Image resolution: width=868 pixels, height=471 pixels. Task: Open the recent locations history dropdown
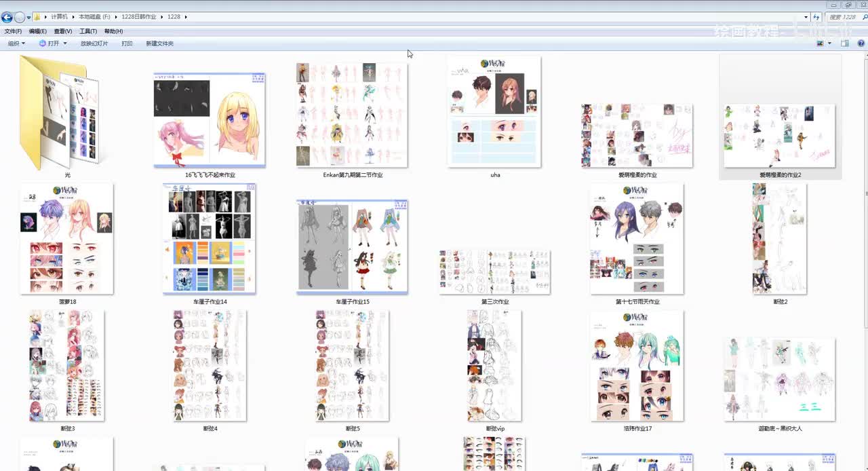(x=28, y=18)
